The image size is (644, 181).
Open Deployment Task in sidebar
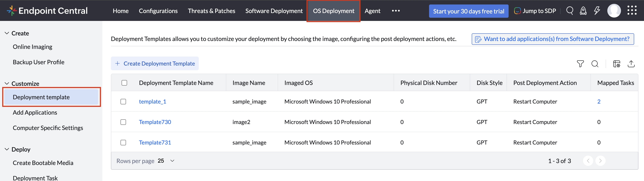coord(35,178)
